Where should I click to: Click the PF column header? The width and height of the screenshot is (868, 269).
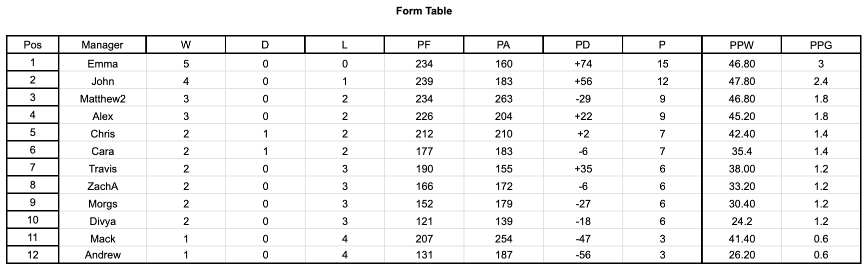[424, 45]
